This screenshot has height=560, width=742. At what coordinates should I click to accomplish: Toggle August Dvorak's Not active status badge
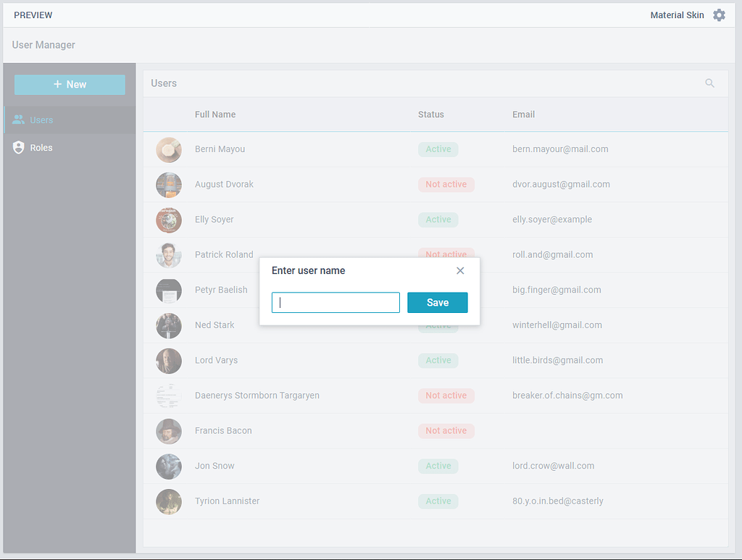(446, 184)
